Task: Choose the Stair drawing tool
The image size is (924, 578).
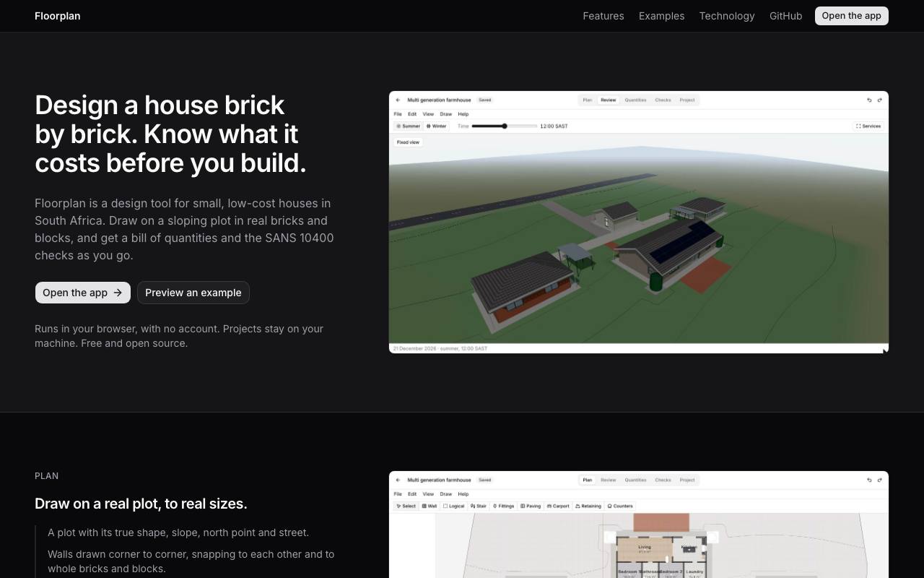Action: [x=478, y=506]
